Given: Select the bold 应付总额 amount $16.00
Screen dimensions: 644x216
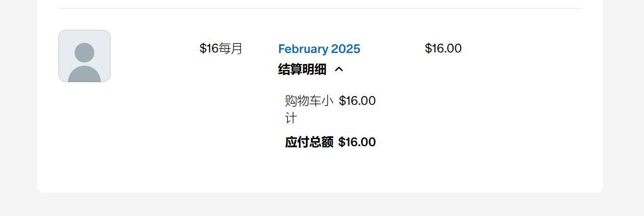Looking at the screenshot, I should click(x=357, y=142).
